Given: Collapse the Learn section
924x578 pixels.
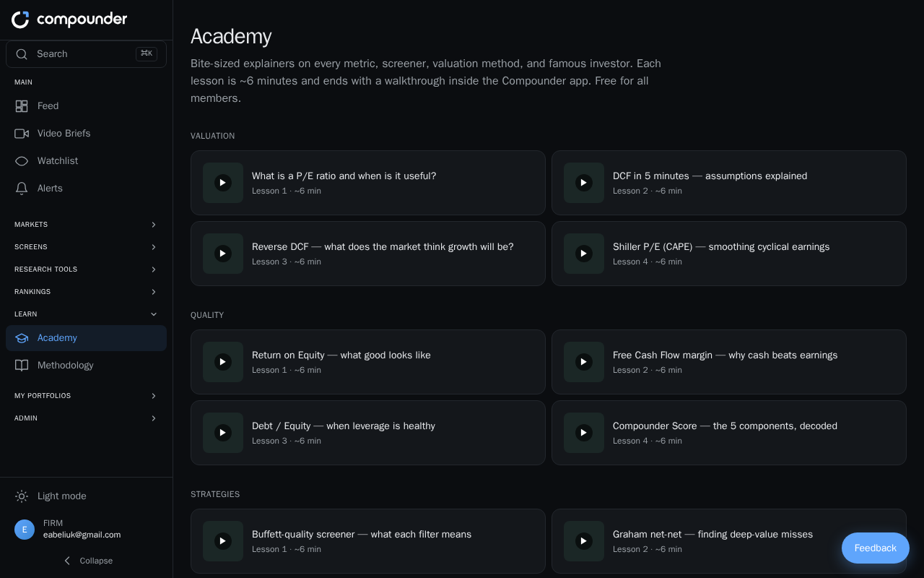Looking at the screenshot, I should 86,314.
